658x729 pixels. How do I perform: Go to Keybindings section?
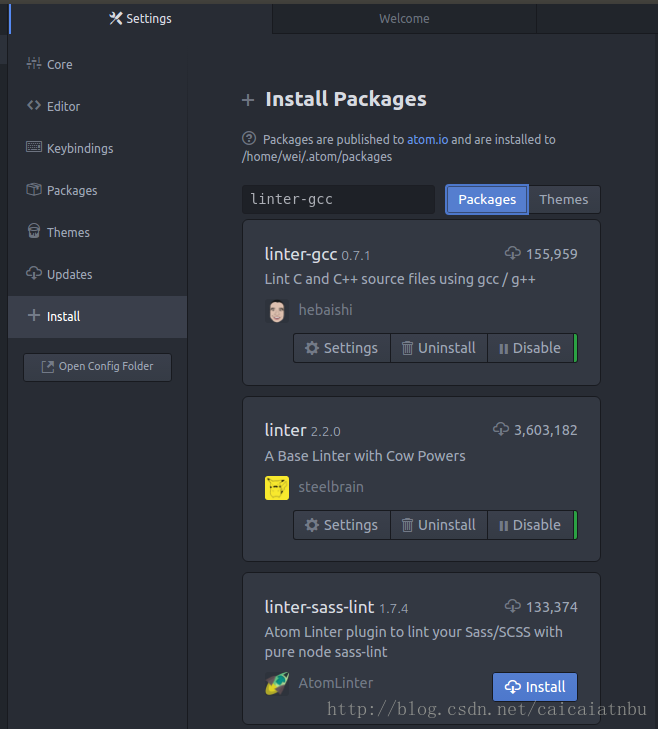79,148
